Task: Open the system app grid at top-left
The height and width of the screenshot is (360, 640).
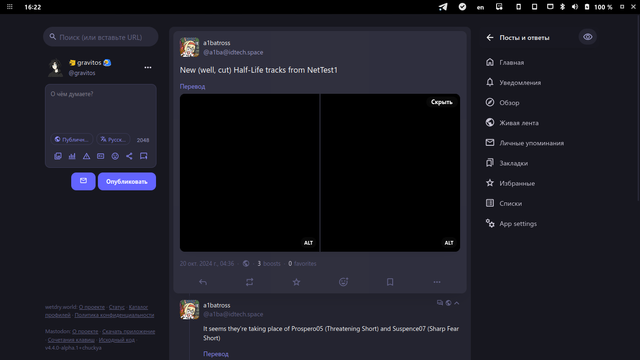Action: (10, 7)
